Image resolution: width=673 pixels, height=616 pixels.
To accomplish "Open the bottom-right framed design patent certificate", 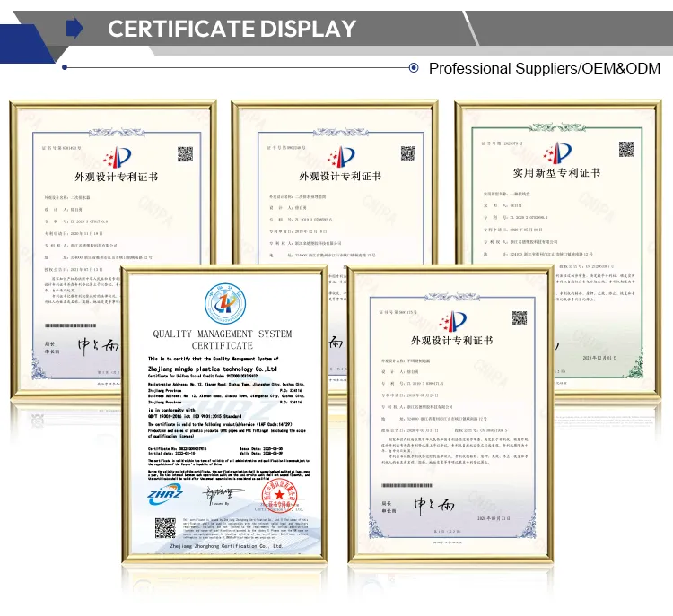I will (450, 413).
